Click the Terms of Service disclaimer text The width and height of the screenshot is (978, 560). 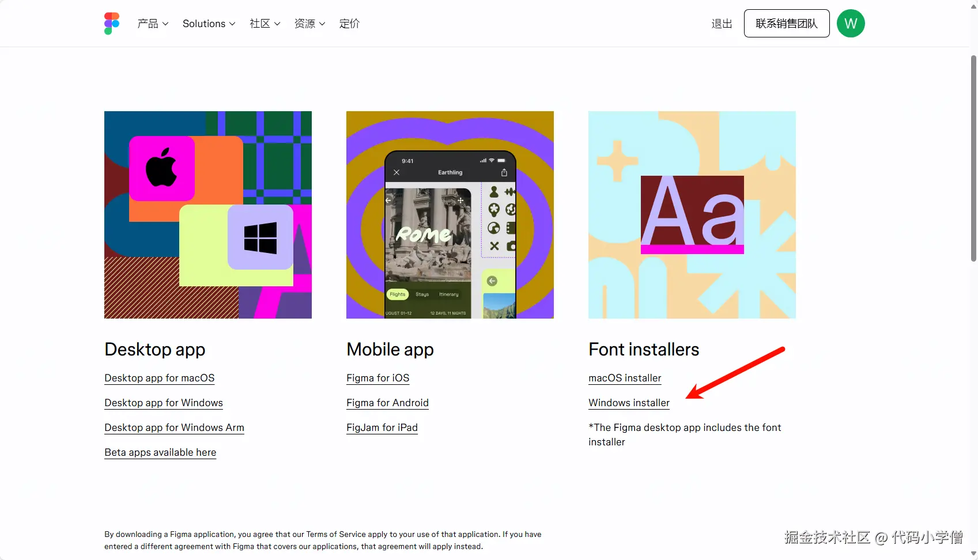pos(323,540)
